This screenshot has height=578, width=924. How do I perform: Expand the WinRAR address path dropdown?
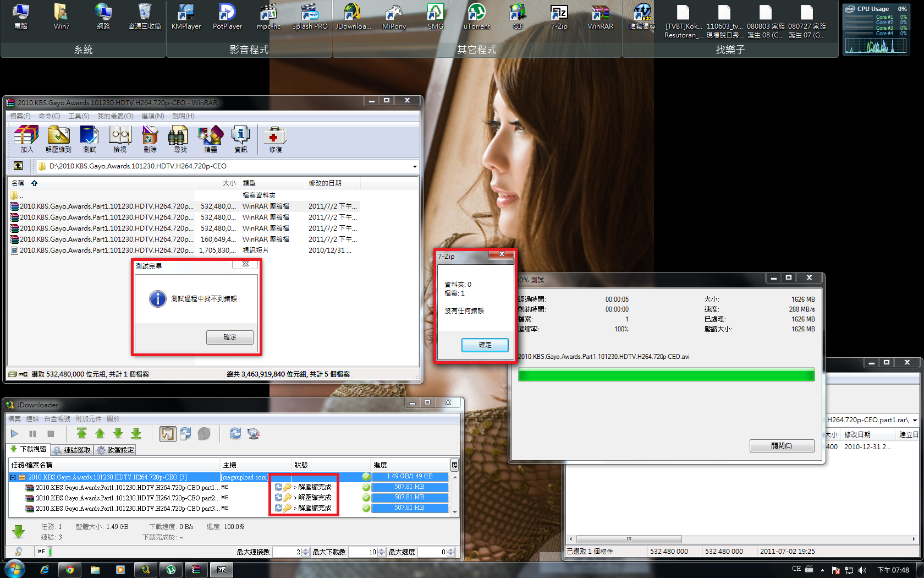415,166
